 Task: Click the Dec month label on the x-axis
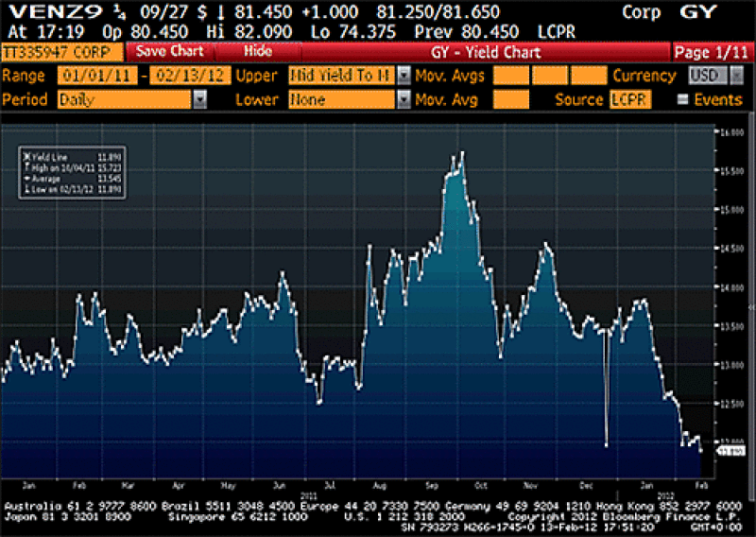[x=586, y=485]
